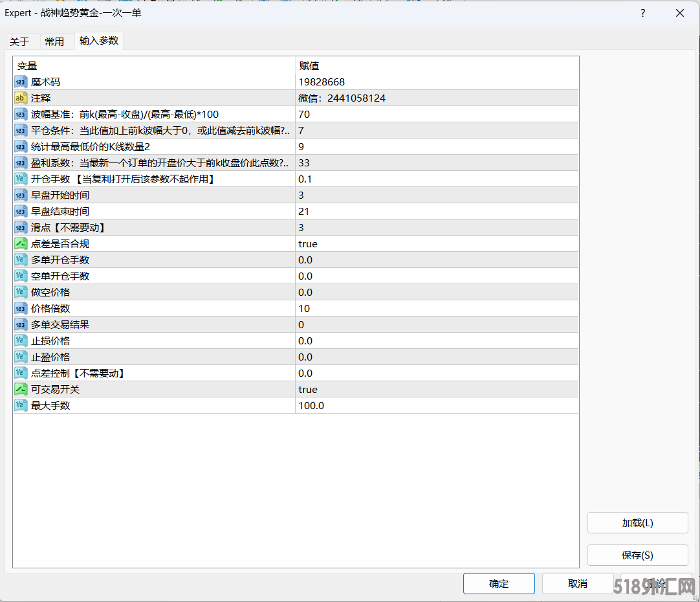Open the 关于 tab
This screenshot has width=700, height=602.
coord(21,41)
